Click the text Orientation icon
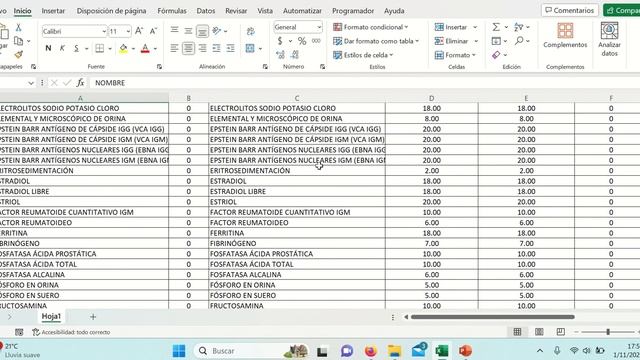 pyautogui.click(x=217, y=31)
